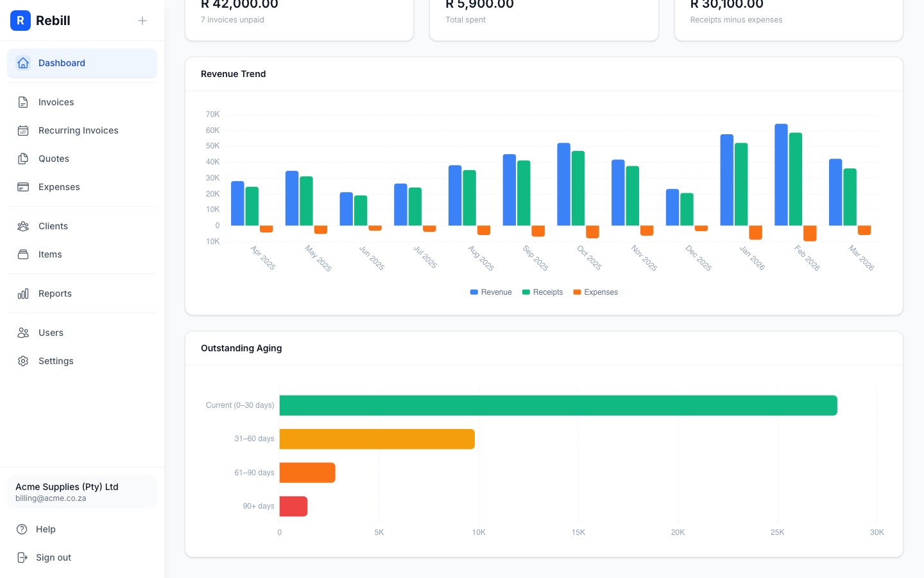Click the green Receipts legend swatch
The width and height of the screenshot is (924, 578).
click(526, 292)
